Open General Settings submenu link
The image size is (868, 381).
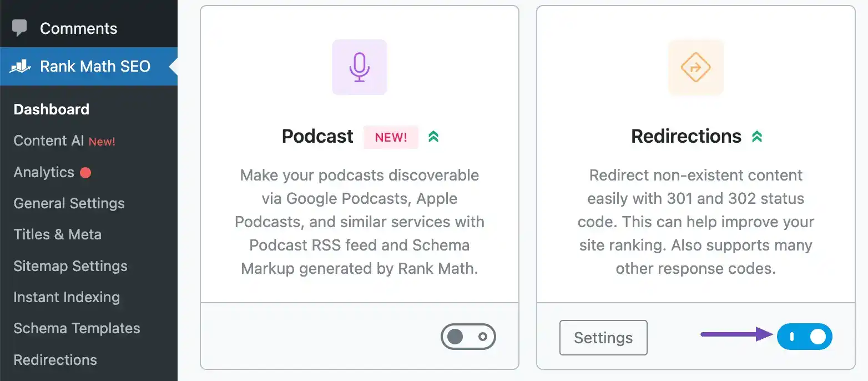(x=69, y=203)
